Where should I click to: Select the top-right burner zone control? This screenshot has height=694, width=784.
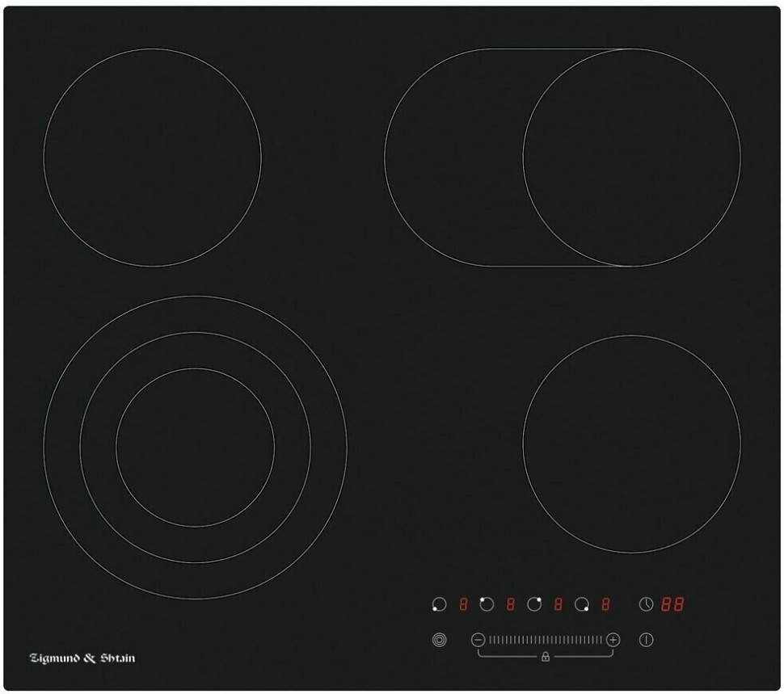coord(534,604)
